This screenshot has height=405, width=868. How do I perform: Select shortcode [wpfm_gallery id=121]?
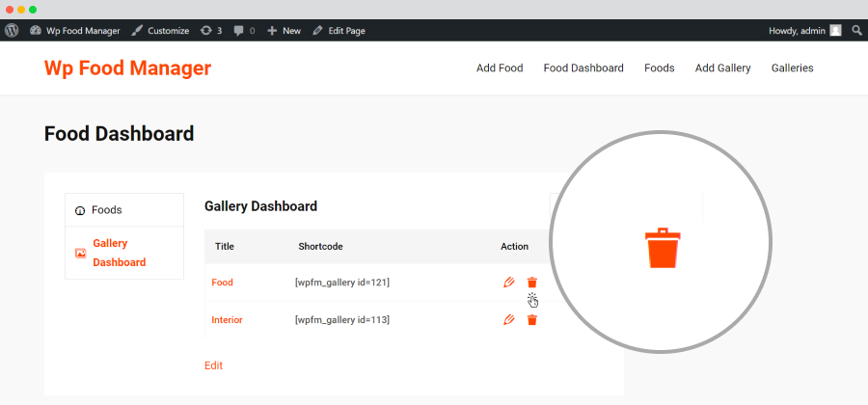(x=342, y=283)
